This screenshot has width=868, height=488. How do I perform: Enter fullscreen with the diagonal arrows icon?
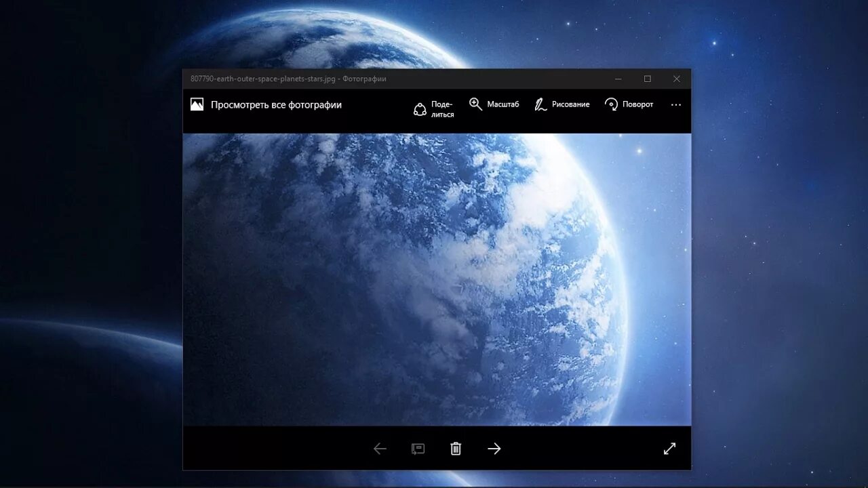(670, 449)
